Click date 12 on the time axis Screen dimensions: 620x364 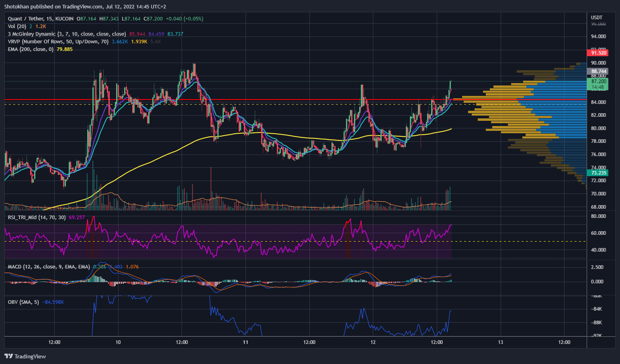tap(373, 342)
